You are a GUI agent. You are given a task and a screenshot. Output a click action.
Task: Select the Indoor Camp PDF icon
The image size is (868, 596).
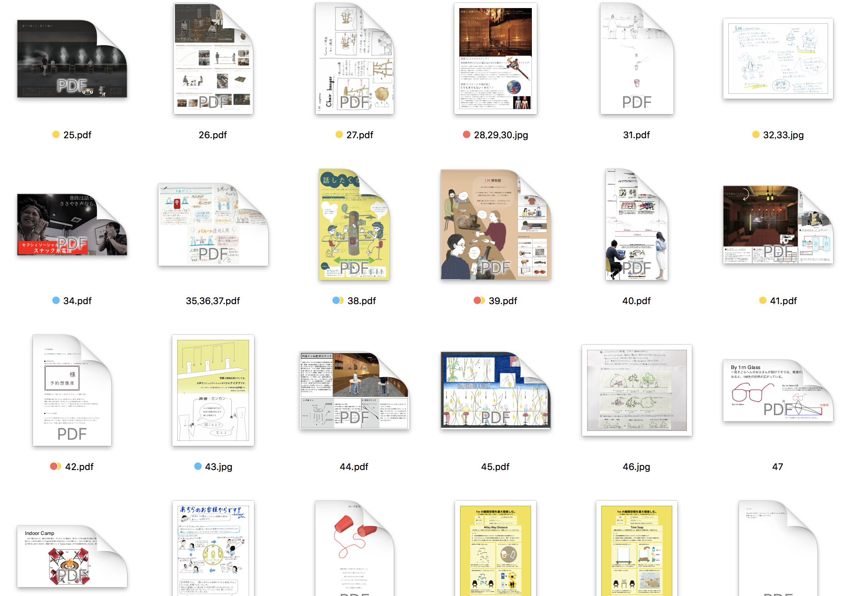(72, 556)
